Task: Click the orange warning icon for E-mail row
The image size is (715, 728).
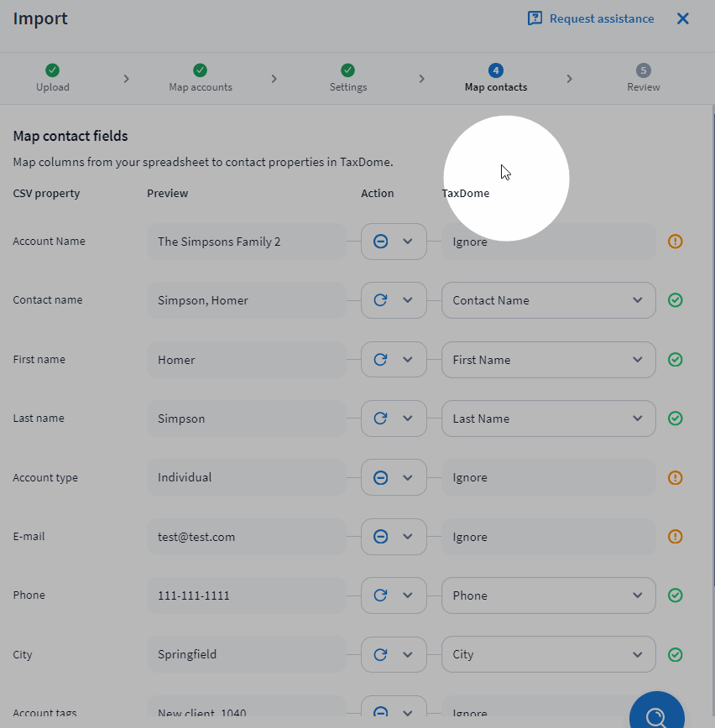Action: click(x=675, y=537)
